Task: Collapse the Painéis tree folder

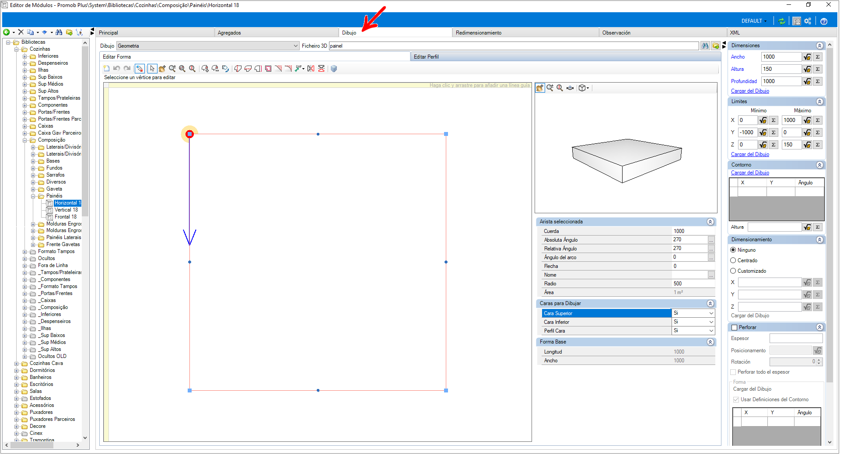Action: tap(33, 196)
